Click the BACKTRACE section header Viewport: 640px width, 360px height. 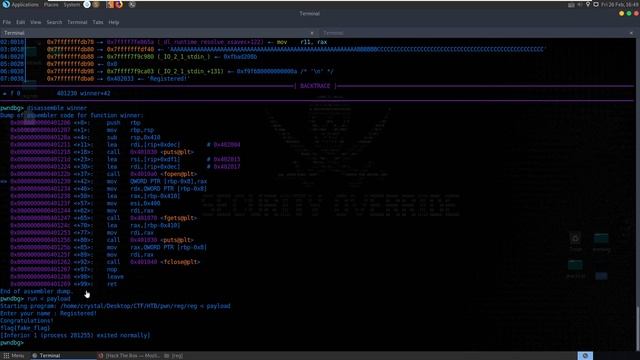[x=315, y=86]
